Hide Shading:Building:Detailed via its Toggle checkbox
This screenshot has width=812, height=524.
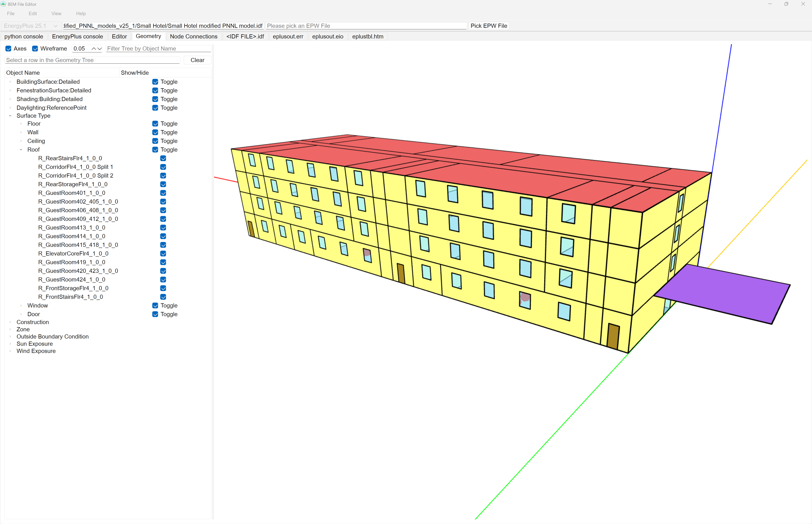155,99
